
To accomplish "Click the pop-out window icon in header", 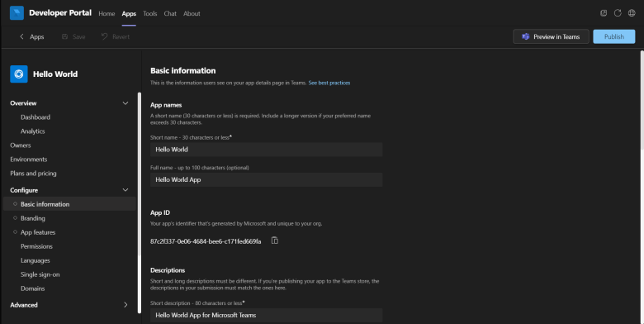I will (x=604, y=13).
